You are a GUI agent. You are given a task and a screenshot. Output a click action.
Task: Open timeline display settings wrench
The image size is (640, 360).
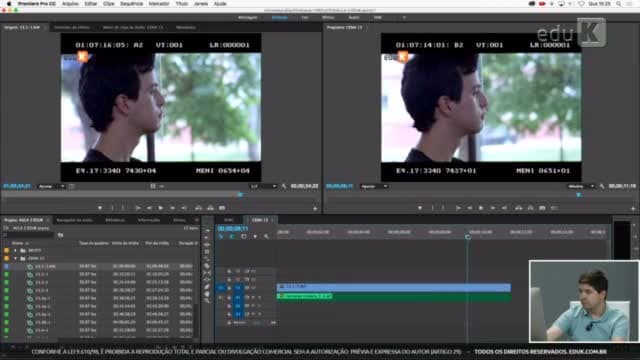pyautogui.click(x=267, y=236)
